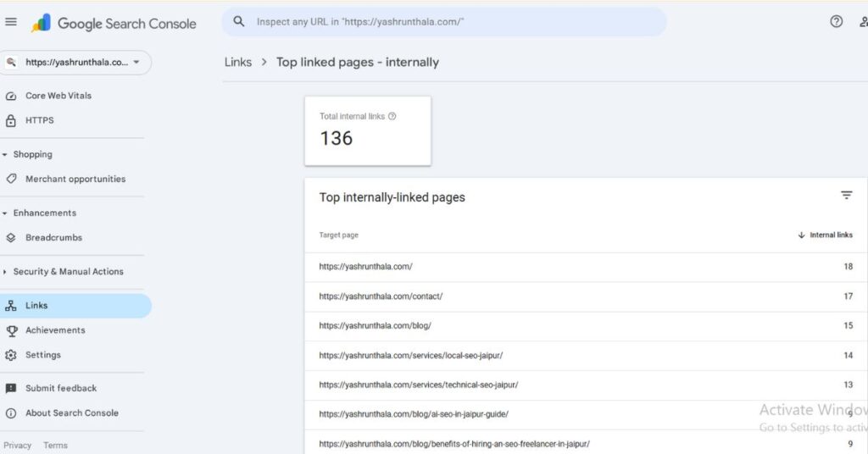Select row https://yashrunthala.com/
Screen dimensions: 868x454
pos(586,267)
